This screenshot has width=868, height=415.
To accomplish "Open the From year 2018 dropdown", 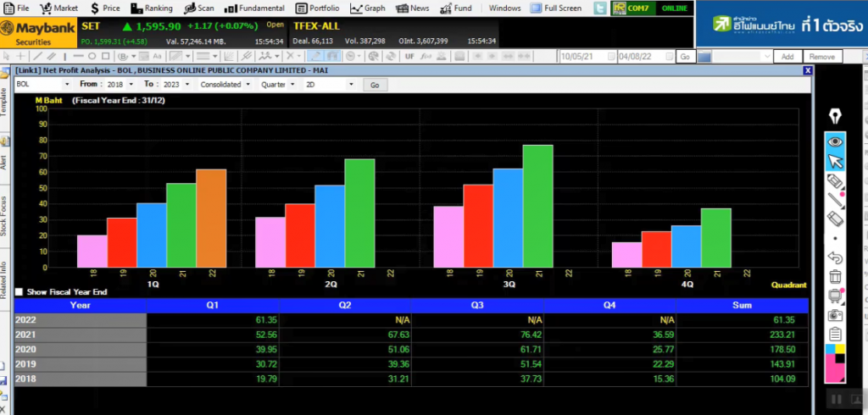I will click(x=131, y=84).
